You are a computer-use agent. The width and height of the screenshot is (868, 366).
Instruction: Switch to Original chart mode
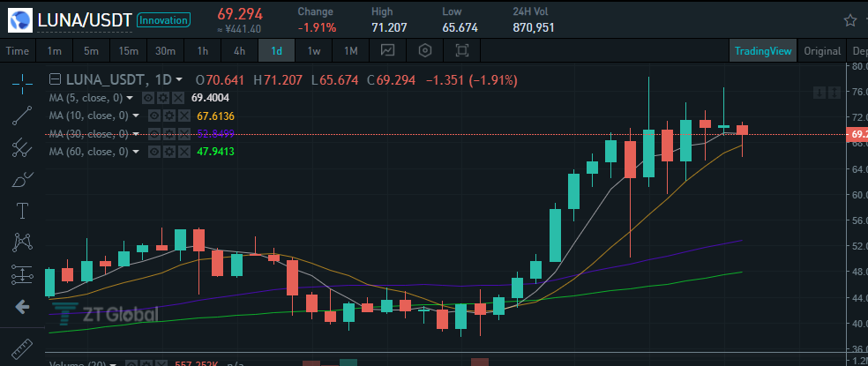[x=822, y=51]
